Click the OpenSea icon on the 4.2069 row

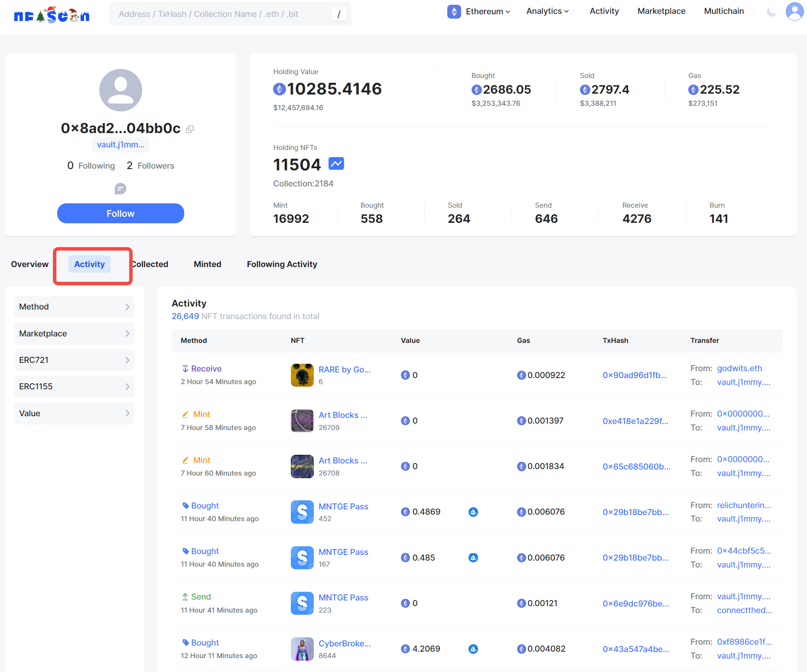pyautogui.click(x=473, y=649)
